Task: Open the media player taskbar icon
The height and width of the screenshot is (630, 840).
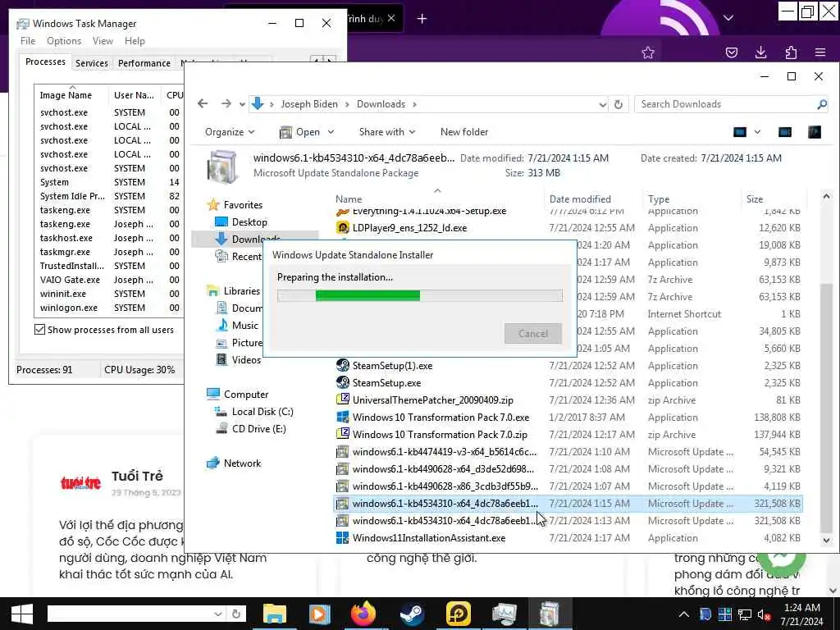Action: (x=319, y=614)
